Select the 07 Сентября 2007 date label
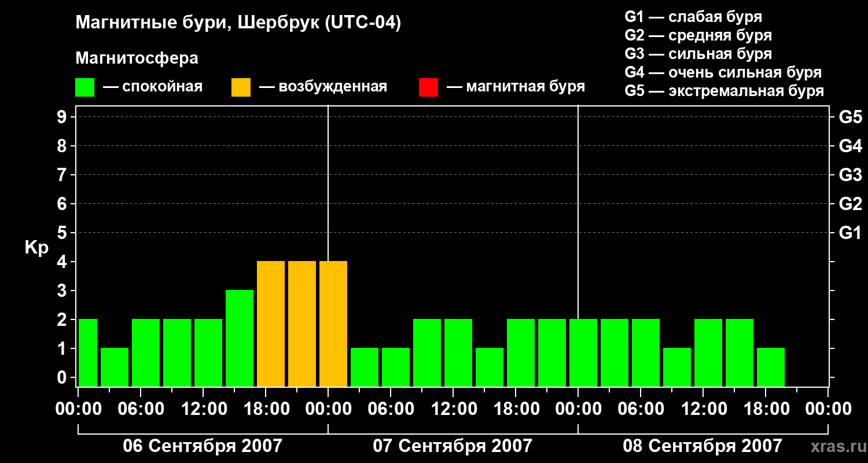868x463 pixels. click(453, 446)
